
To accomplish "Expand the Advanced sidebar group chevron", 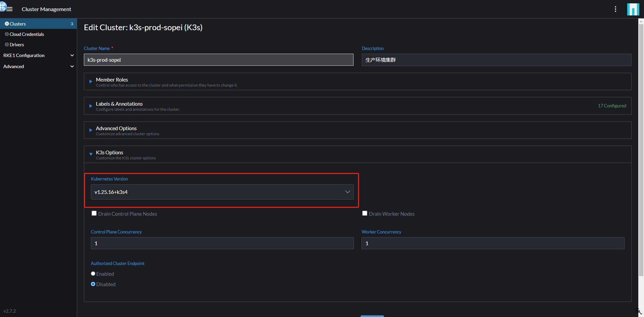I will [72, 66].
